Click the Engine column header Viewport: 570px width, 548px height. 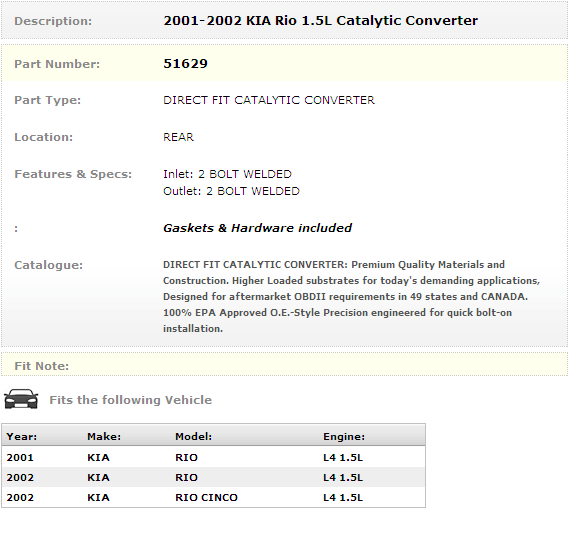[344, 436]
